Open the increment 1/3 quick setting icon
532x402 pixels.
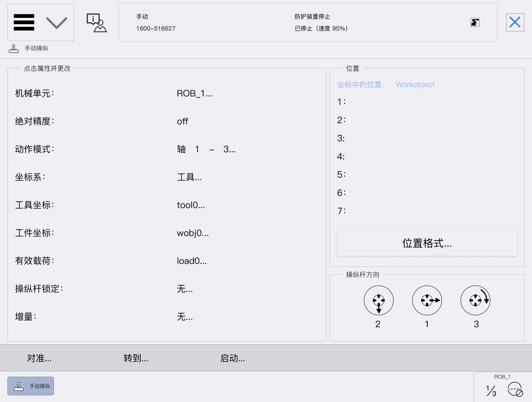click(x=491, y=390)
